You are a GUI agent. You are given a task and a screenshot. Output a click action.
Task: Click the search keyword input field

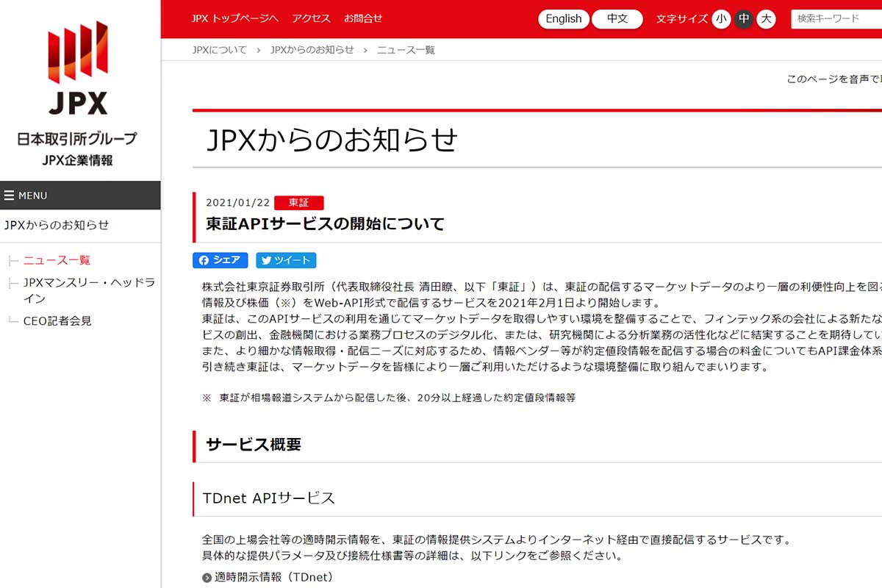coord(836,19)
